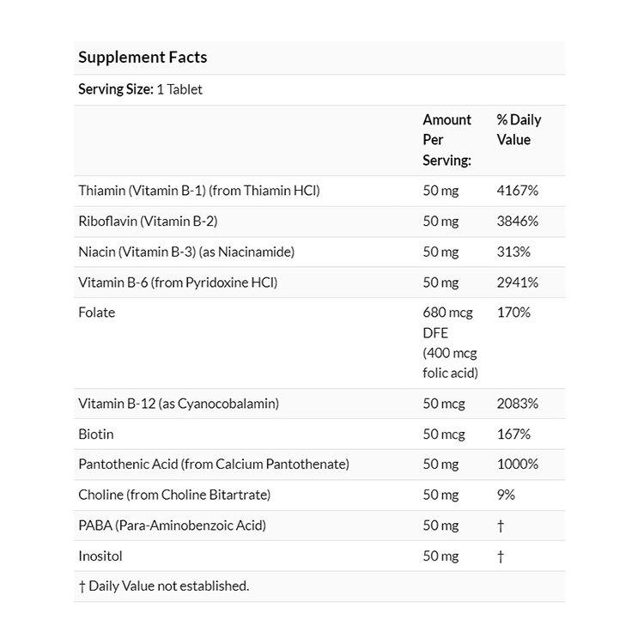Click the Vitamin B-6 (from Pyridoxine HCl) label

point(178,282)
